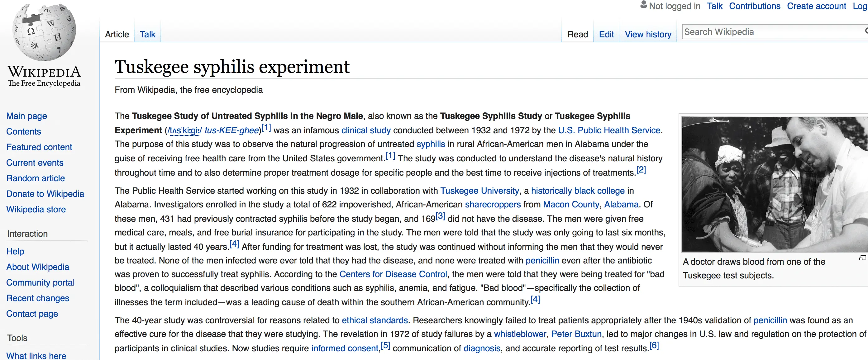Follow the sharecroppers link
Screen dimensions: 868x360
pyautogui.click(x=493, y=204)
